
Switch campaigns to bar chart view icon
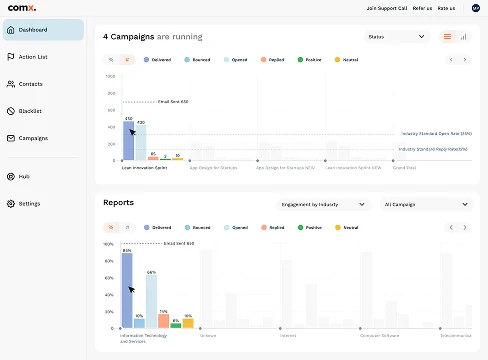463,37
